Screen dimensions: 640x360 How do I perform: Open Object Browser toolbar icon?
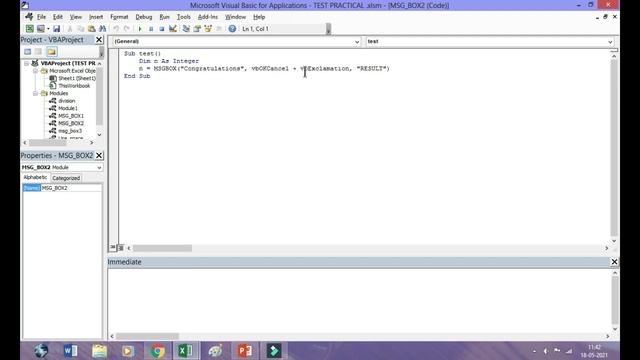tap(208, 29)
